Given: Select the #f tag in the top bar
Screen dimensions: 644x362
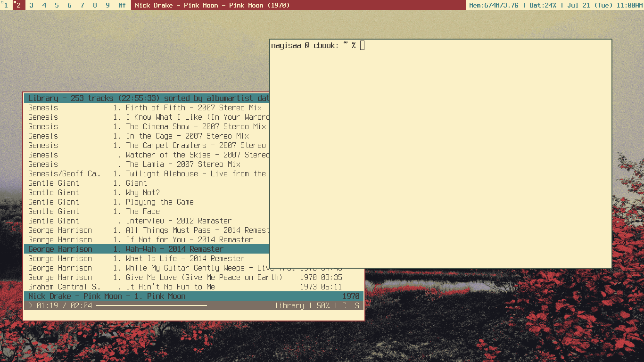Looking at the screenshot, I should (x=123, y=5).
